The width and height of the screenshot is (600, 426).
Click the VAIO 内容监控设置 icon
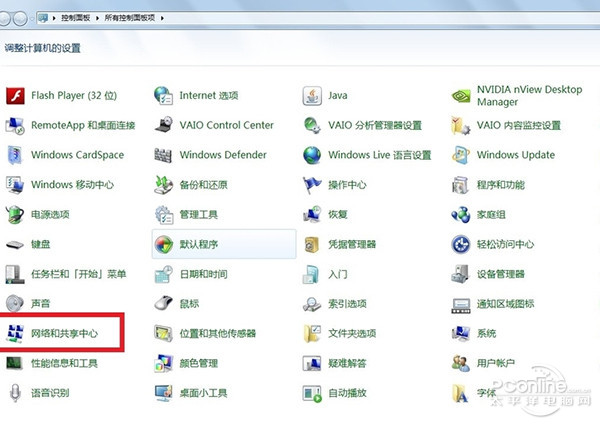pos(461,126)
